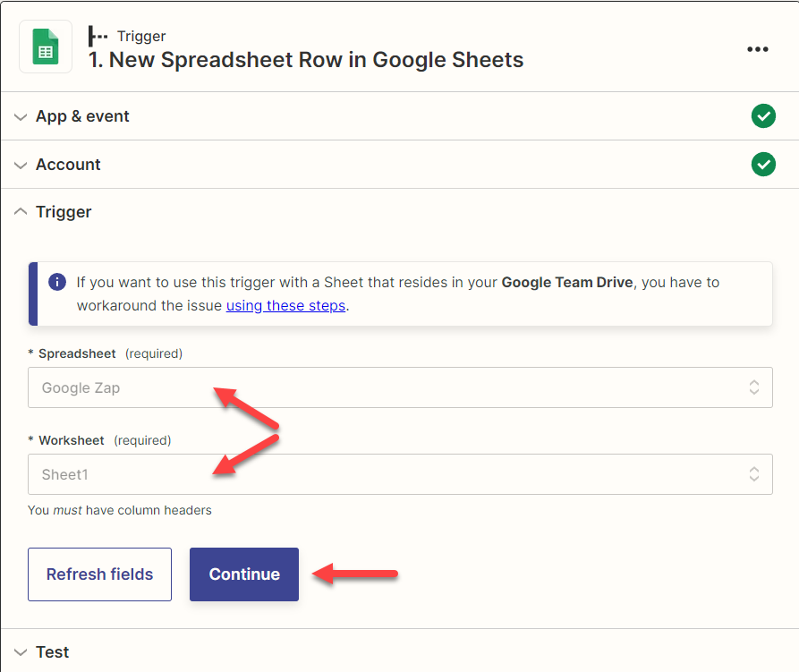799x672 pixels.
Task: Click the 'Worksheet (required)' field label
Action: click(100, 440)
